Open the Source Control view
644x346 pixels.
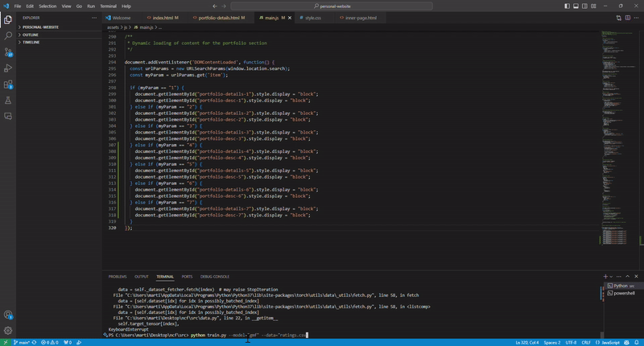click(8, 51)
